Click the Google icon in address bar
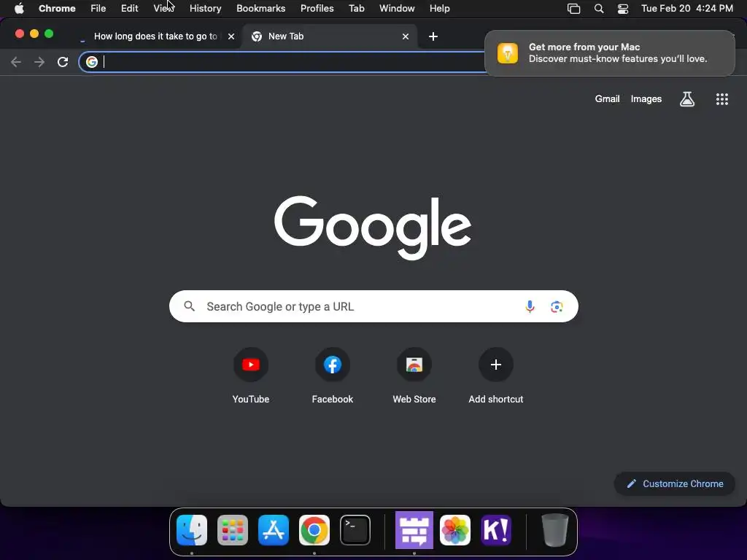 [x=92, y=62]
